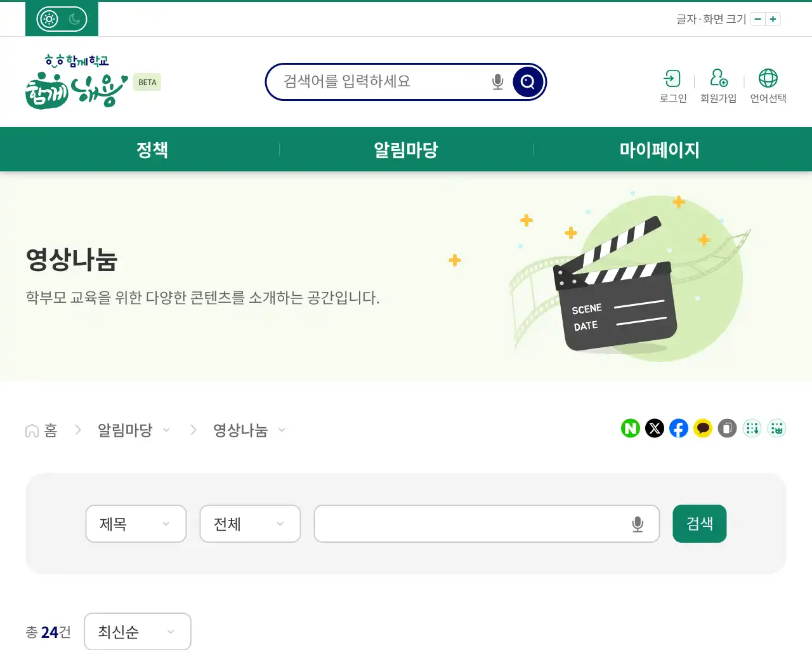Copy the page URL

tap(726, 428)
